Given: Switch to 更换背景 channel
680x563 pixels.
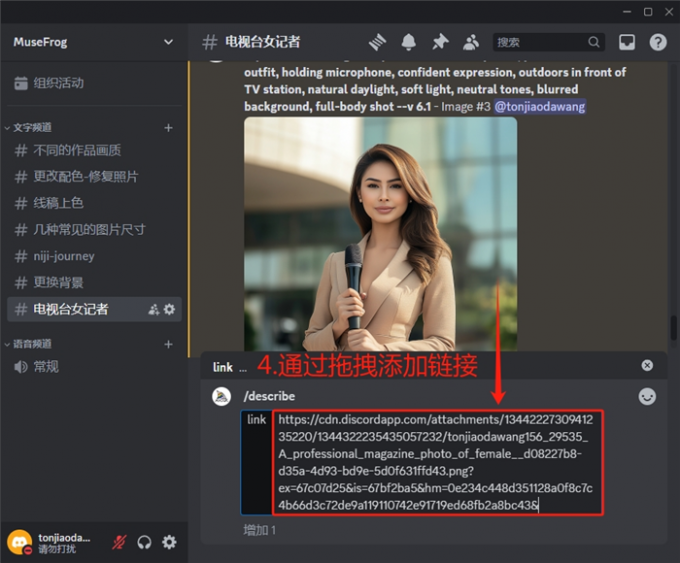Looking at the screenshot, I should click(94, 282).
